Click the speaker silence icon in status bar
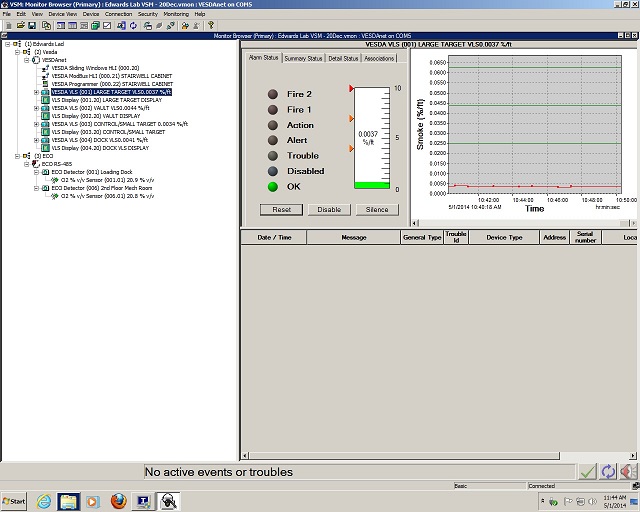 628,471
